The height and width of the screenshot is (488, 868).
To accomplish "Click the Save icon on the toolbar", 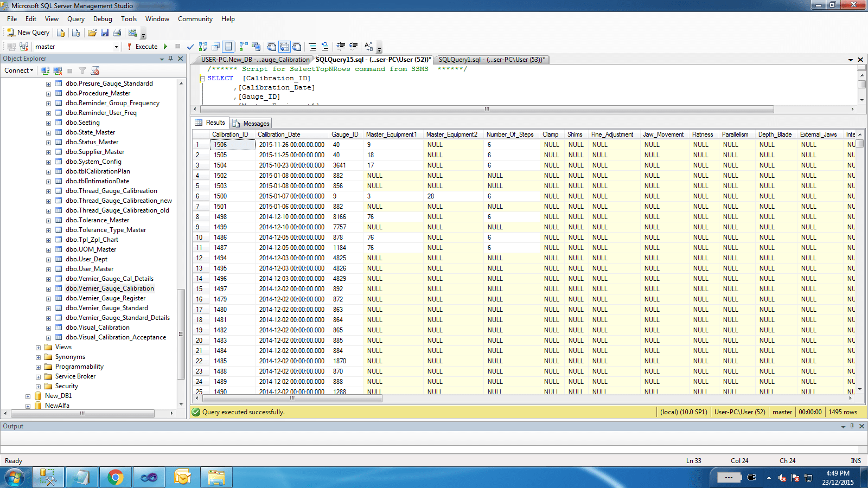I will (105, 33).
